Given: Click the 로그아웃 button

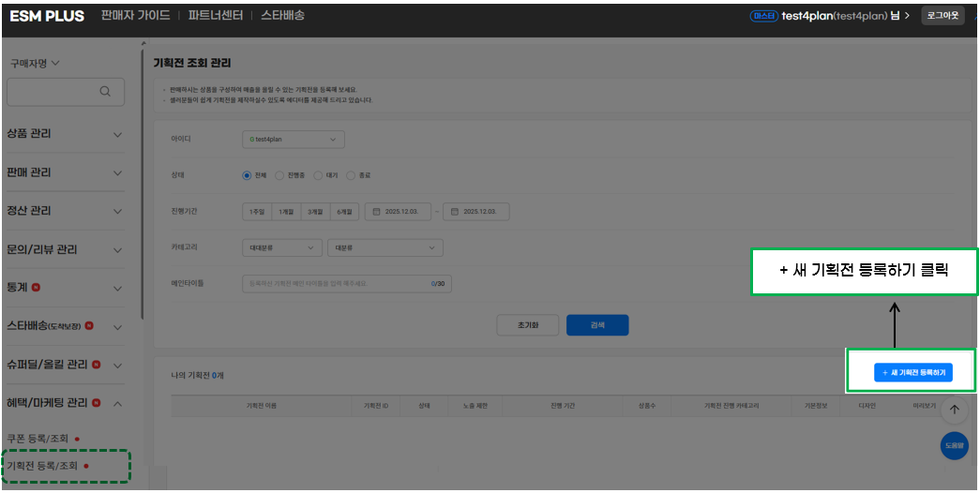Looking at the screenshot, I should [942, 16].
